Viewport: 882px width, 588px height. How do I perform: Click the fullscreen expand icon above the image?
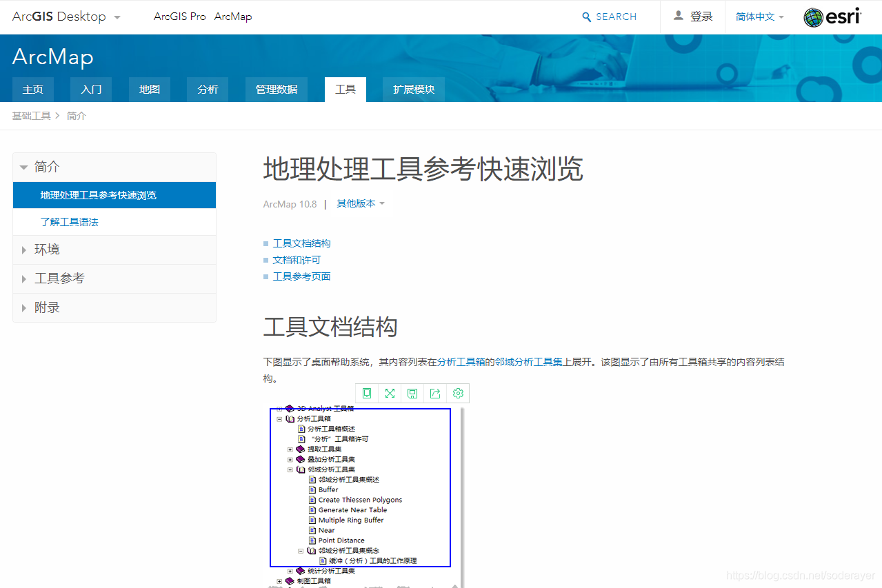click(x=390, y=393)
